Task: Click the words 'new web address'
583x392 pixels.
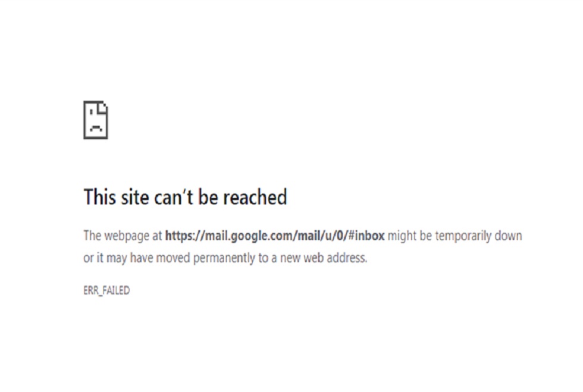Action: pyautogui.click(x=324, y=258)
